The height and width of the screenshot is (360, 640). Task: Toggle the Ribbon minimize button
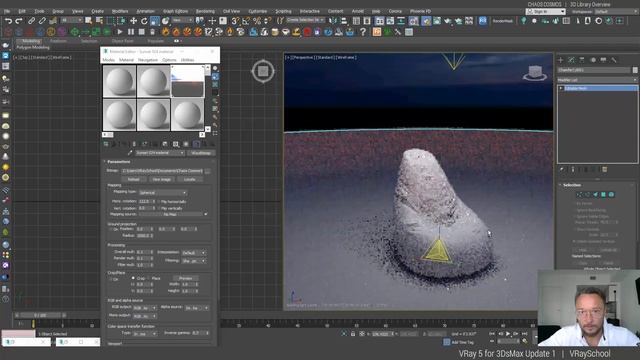coord(176,41)
